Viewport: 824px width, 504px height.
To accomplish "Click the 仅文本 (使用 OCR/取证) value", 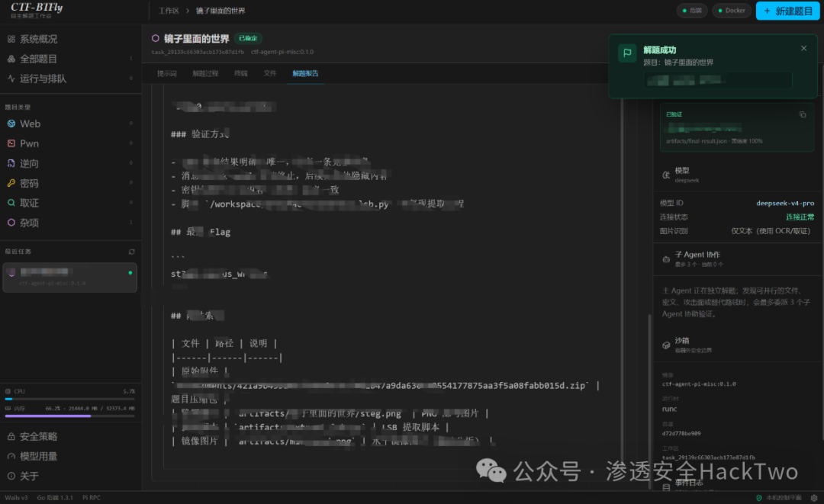I will point(771,231).
